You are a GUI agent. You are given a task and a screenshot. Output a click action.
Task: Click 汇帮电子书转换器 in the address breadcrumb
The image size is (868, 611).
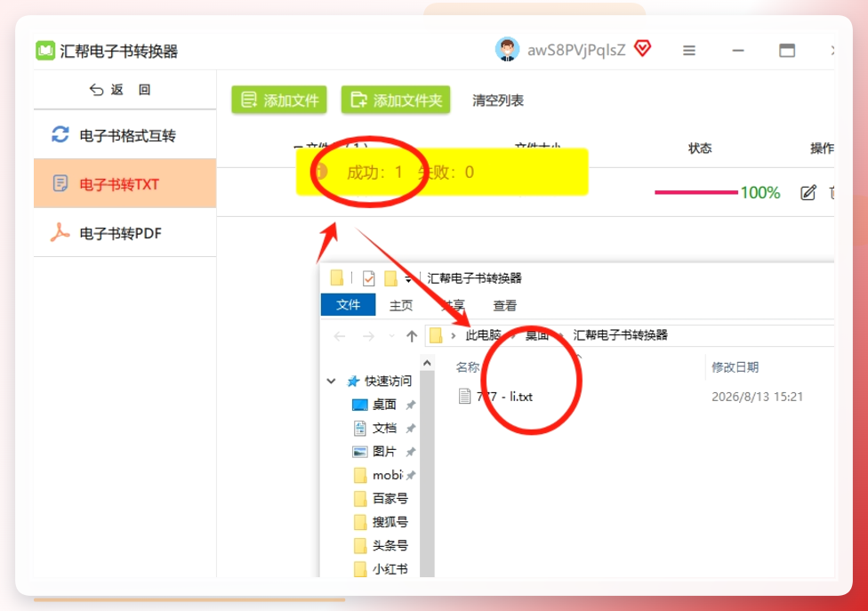pos(620,335)
